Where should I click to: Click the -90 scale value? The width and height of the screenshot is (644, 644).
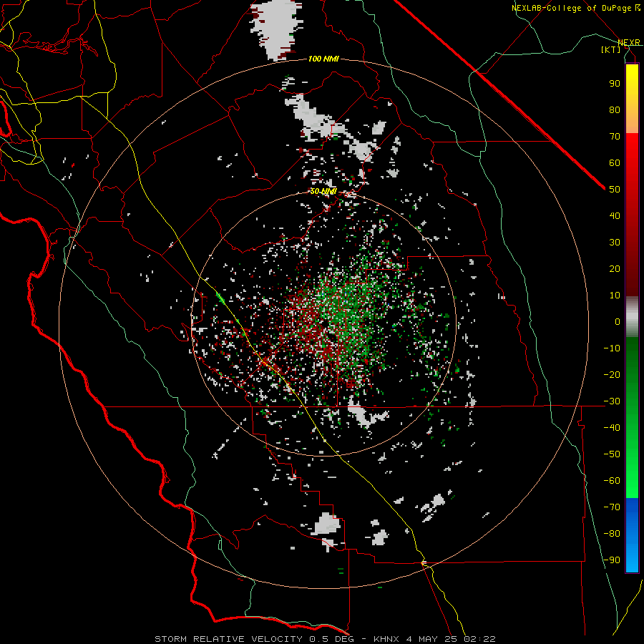612,560
